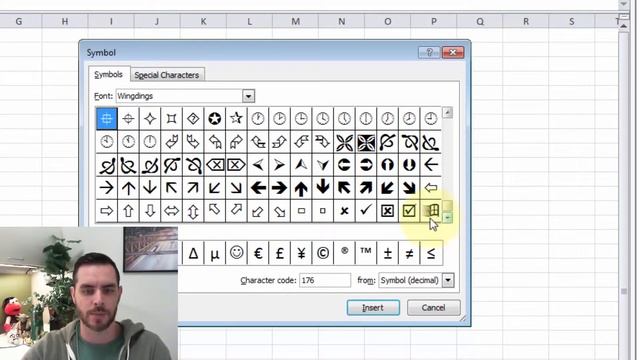Image resolution: width=640 pixels, height=360 pixels.
Task: Pick the smiley face from recently used symbols
Action: point(236,253)
